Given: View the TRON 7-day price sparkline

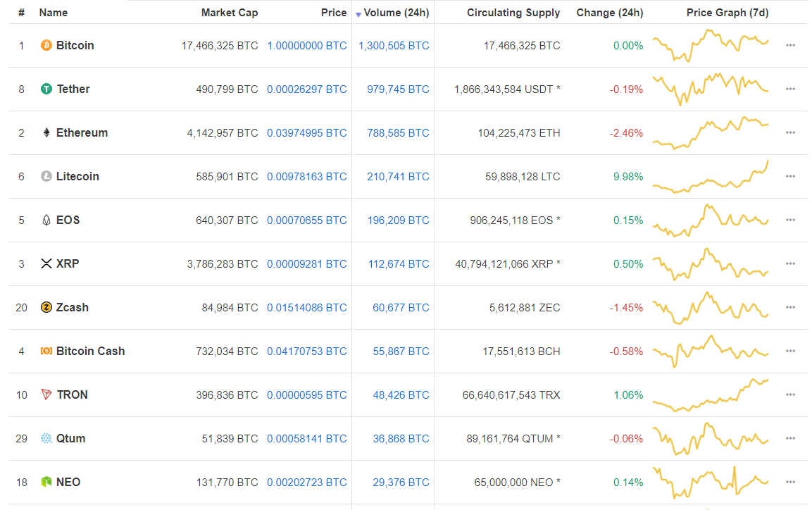Looking at the screenshot, I should point(711,395).
